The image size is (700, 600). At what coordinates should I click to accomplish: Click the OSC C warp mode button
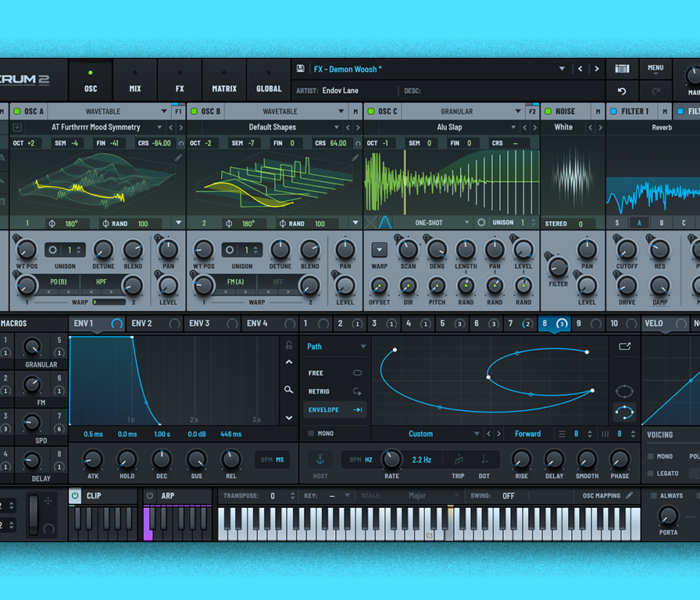(x=379, y=250)
